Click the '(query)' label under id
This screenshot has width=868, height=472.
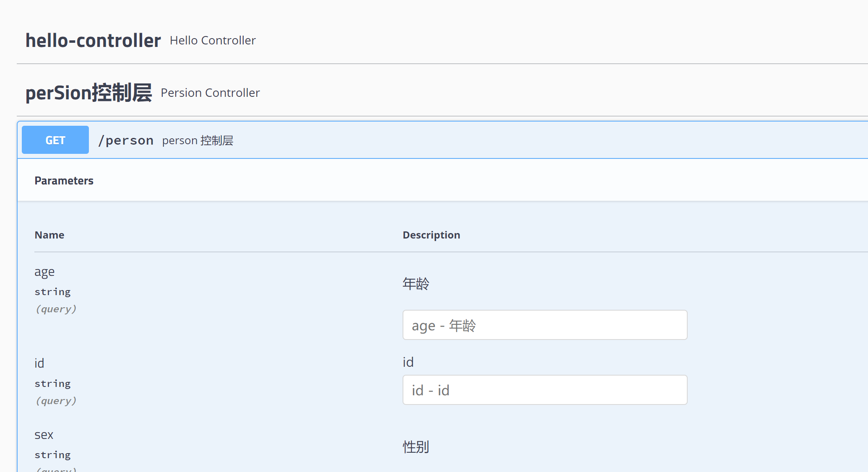(56, 400)
